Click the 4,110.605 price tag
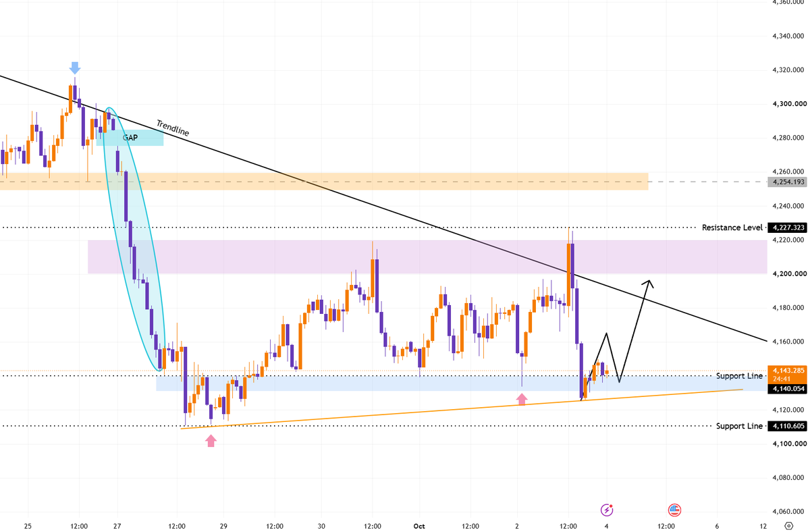 point(786,426)
